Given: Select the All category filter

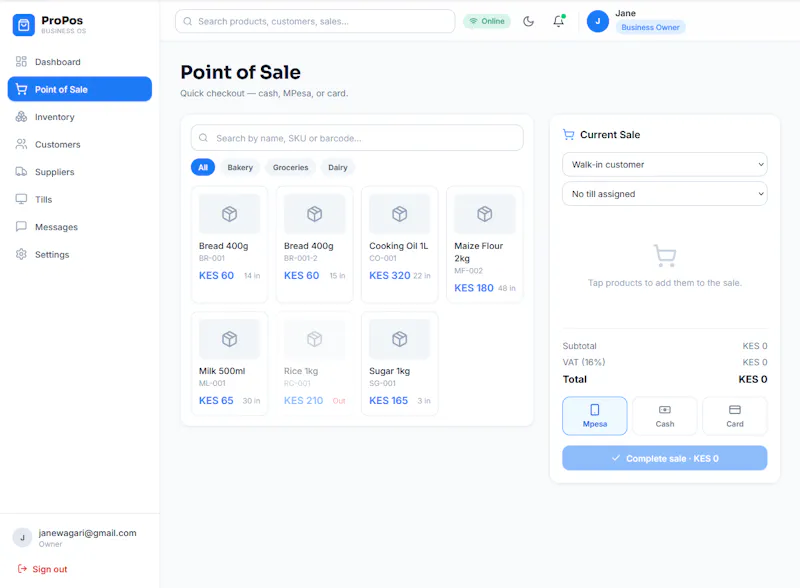Looking at the screenshot, I should [203, 167].
